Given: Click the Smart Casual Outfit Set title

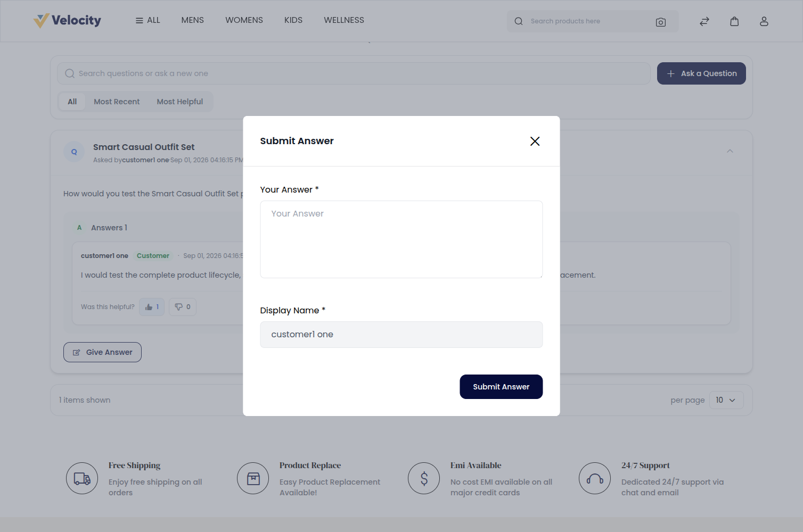Looking at the screenshot, I should click(144, 147).
